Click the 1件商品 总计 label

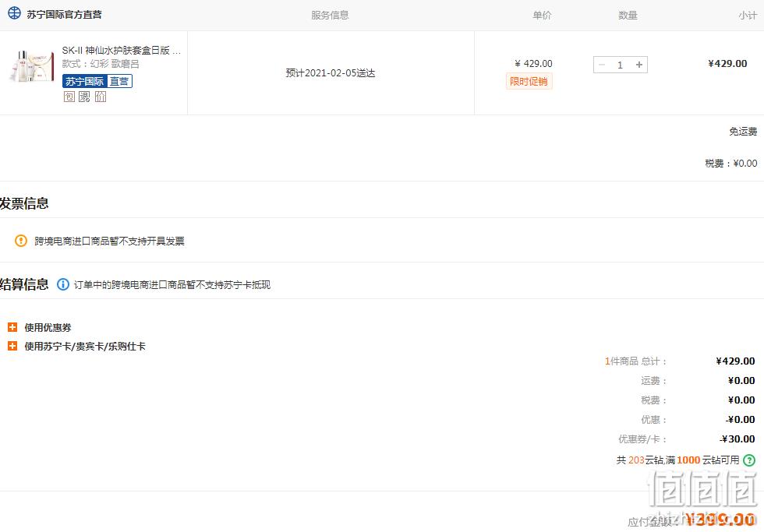(636, 361)
